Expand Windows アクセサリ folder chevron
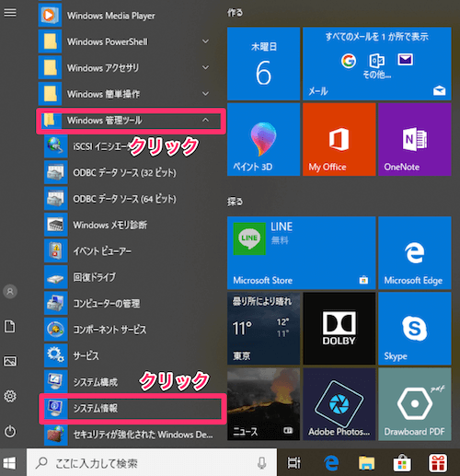This screenshot has width=460, height=476. (205, 67)
